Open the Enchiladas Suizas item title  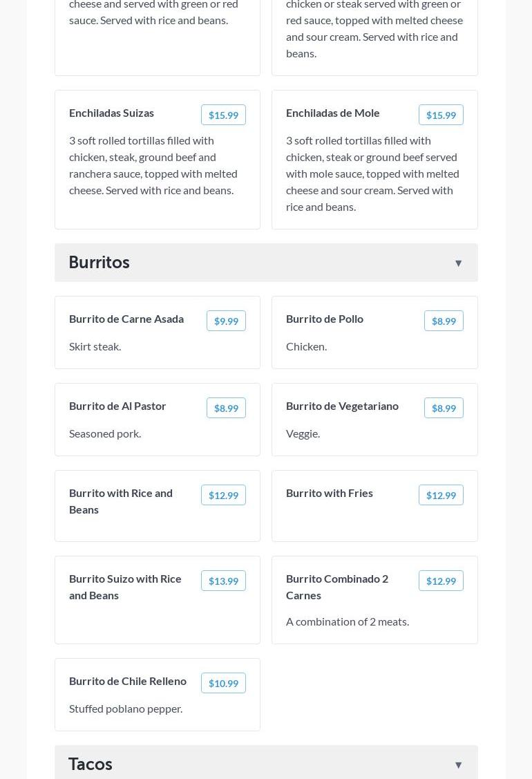pos(111,113)
